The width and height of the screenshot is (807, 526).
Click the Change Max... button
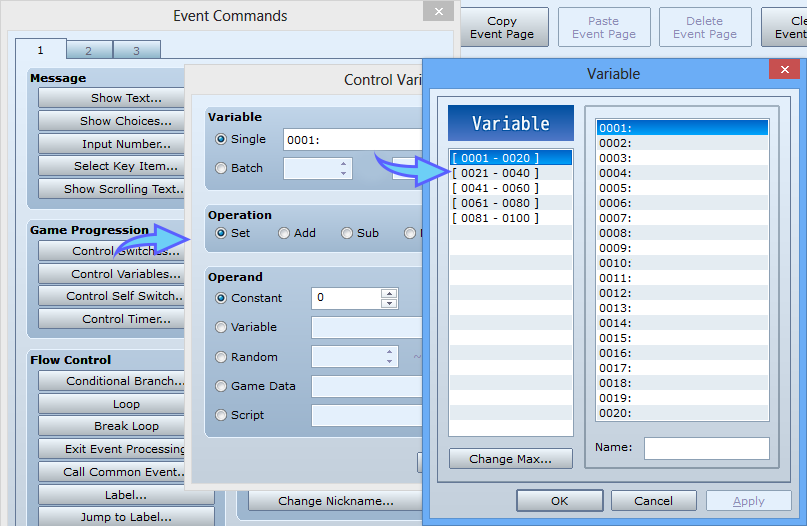(510, 459)
